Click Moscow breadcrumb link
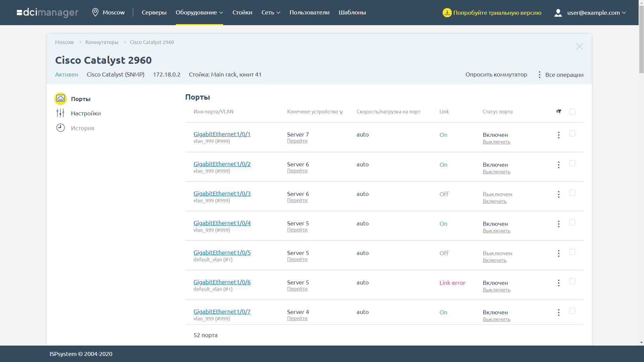Image resolution: width=644 pixels, height=362 pixels. [64, 42]
